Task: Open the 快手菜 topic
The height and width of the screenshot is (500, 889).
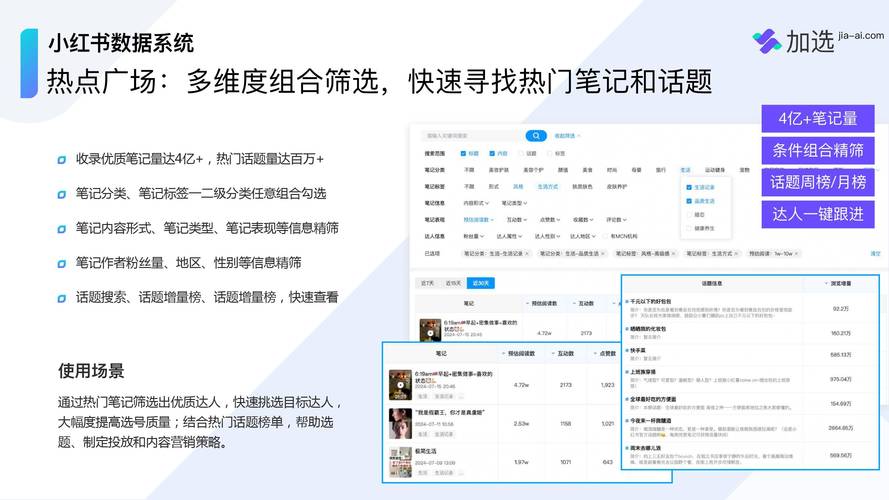Action: click(637, 350)
